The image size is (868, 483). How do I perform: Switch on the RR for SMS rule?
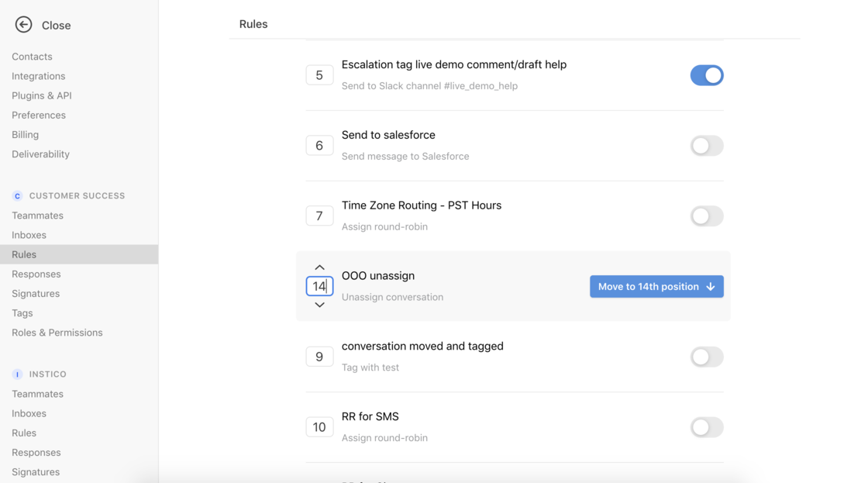706,427
